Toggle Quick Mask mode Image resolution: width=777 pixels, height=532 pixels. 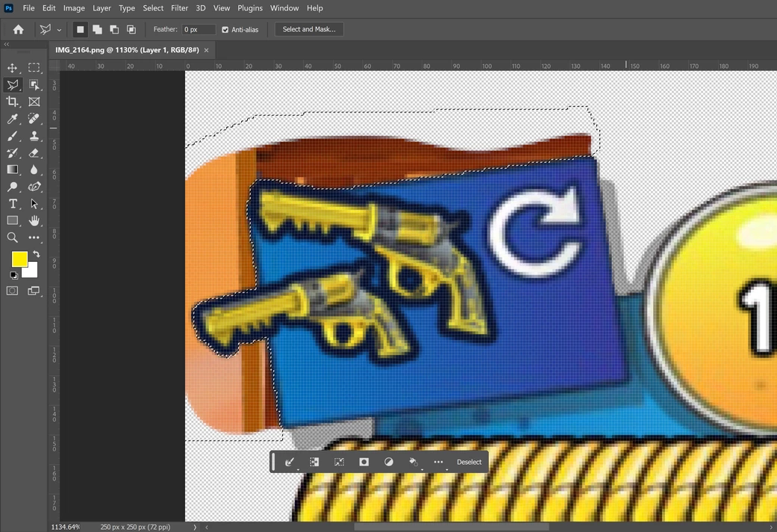click(13, 291)
